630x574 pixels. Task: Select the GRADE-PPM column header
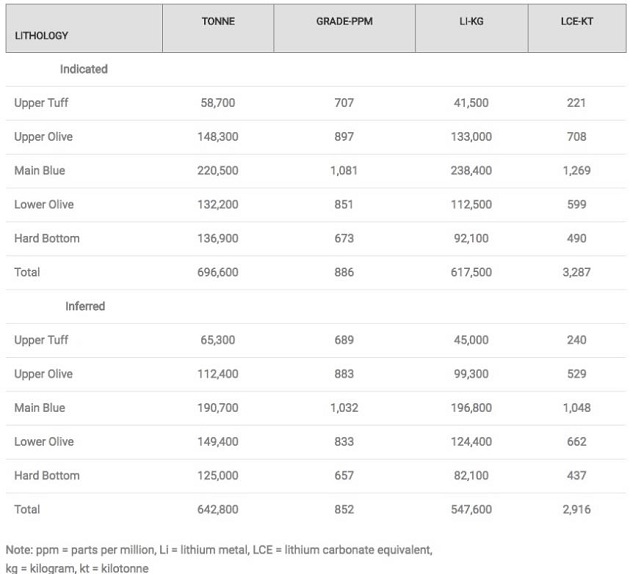pos(344,21)
